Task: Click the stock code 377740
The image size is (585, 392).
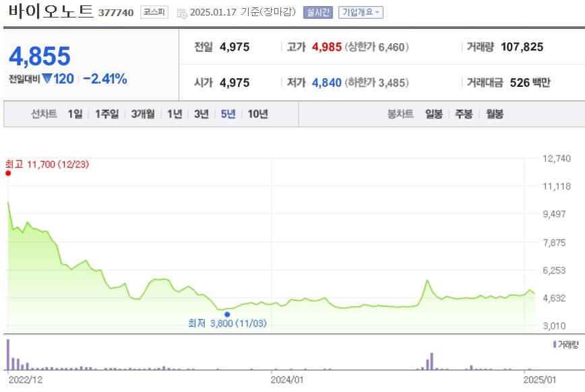Action: click(116, 13)
